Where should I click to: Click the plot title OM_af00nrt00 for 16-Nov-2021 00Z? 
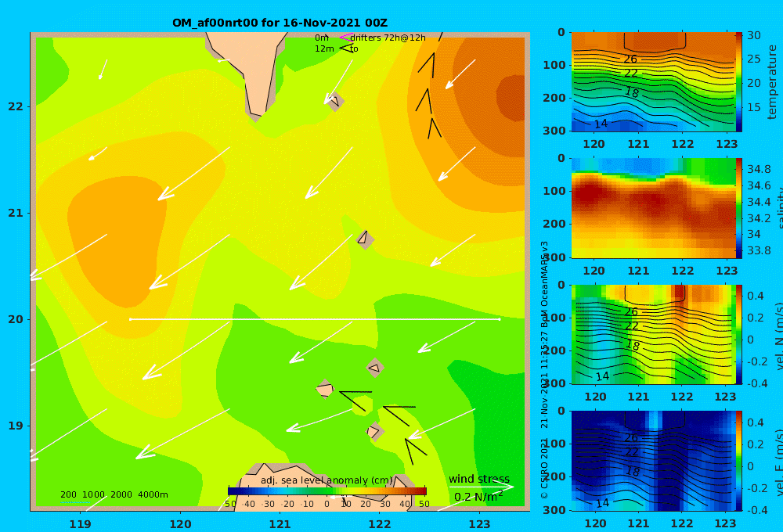pos(280,23)
